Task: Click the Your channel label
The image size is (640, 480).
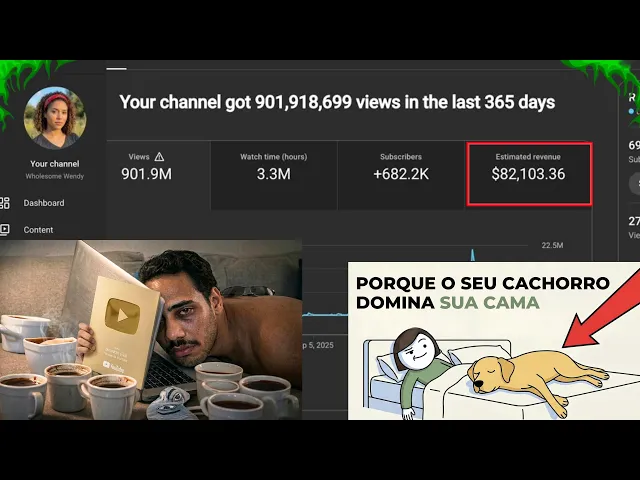Action: pos(55,164)
